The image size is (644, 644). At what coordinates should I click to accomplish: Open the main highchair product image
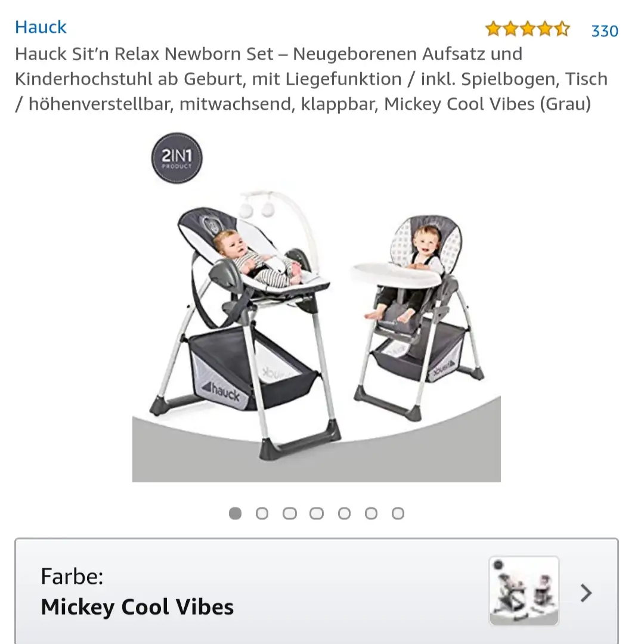(x=316, y=307)
